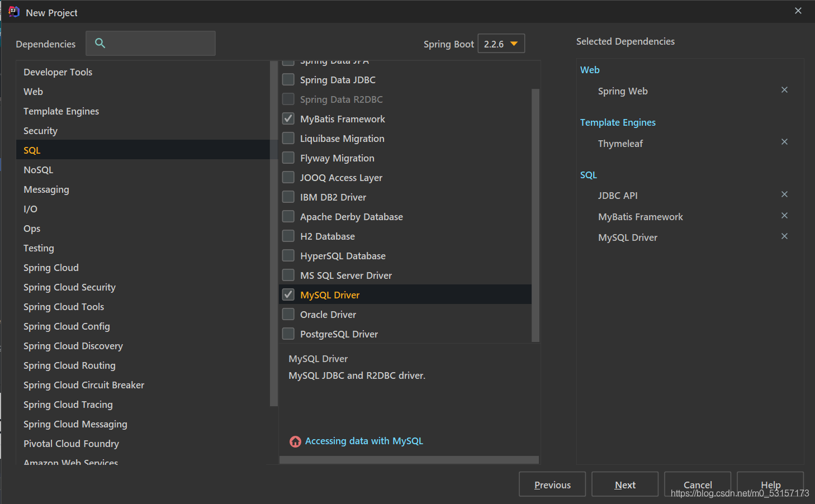Check the Flyway Migration checkbox
This screenshot has height=504, width=815.
288,158
